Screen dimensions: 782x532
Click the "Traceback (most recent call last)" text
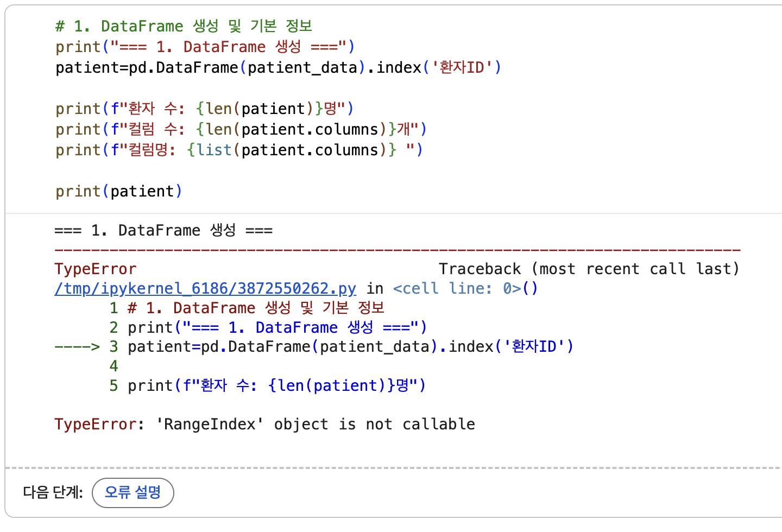pos(589,269)
